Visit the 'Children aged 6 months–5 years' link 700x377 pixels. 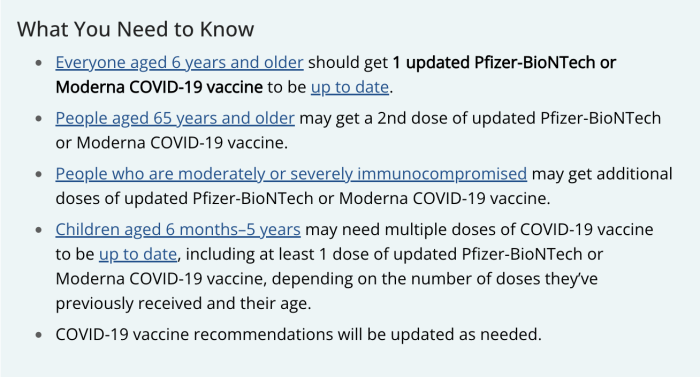point(178,230)
